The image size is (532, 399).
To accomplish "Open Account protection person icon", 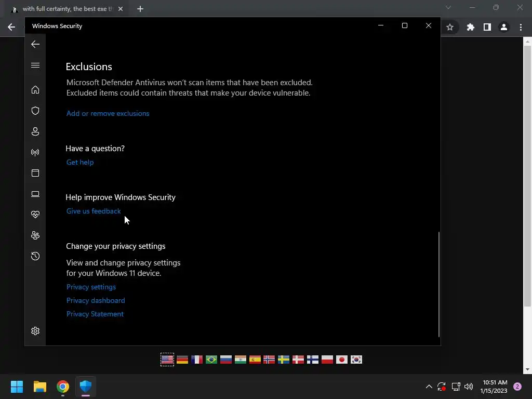I will (35, 131).
